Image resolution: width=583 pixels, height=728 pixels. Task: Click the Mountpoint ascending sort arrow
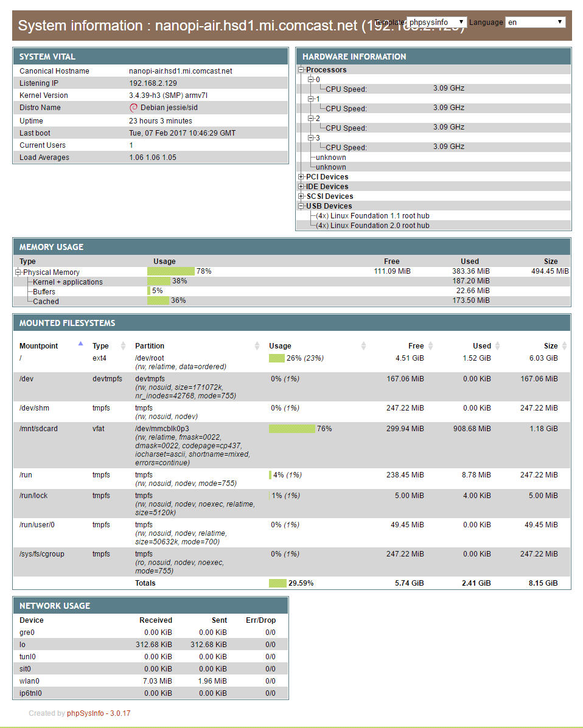coord(80,344)
